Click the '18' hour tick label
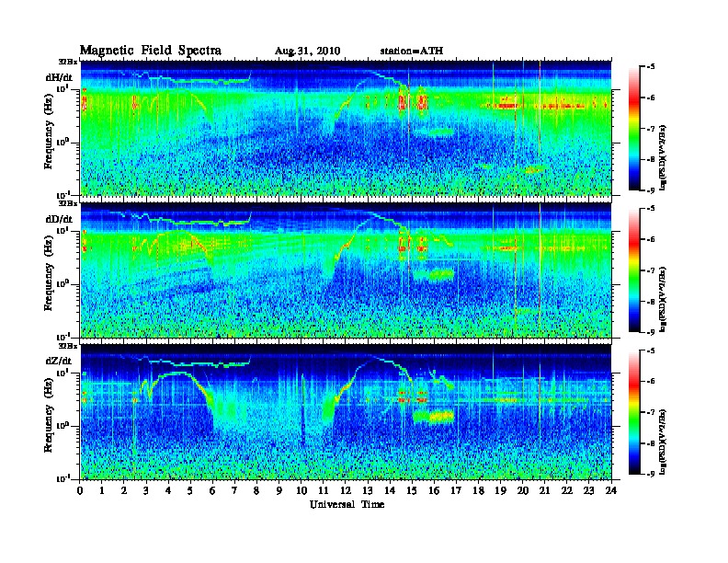This screenshot has width=728, height=563. [x=478, y=490]
